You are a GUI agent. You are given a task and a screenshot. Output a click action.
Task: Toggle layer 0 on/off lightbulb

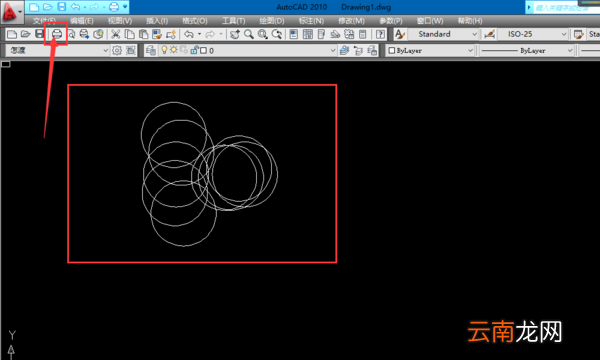[x=164, y=50]
